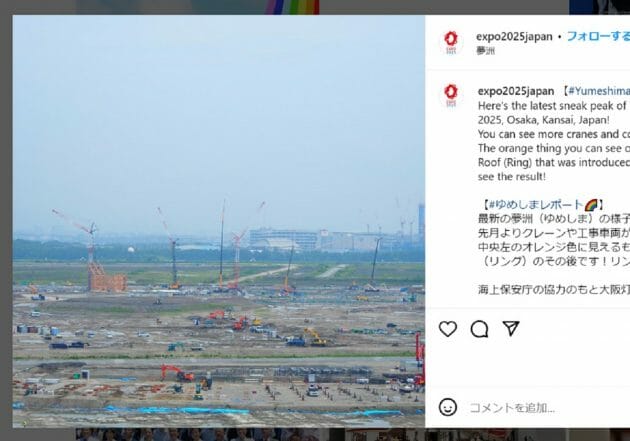This screenshot has width=630, height=441.
Task: Open the 夢洲 location link
Action: [x=485, y=51]
